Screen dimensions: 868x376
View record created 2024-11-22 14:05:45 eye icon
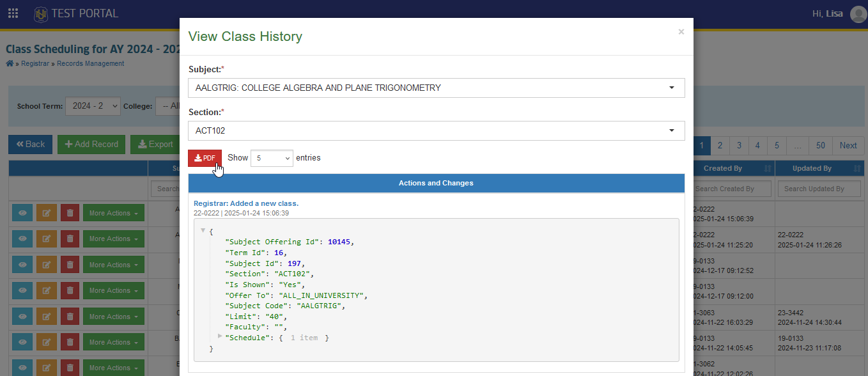point(22,342)
